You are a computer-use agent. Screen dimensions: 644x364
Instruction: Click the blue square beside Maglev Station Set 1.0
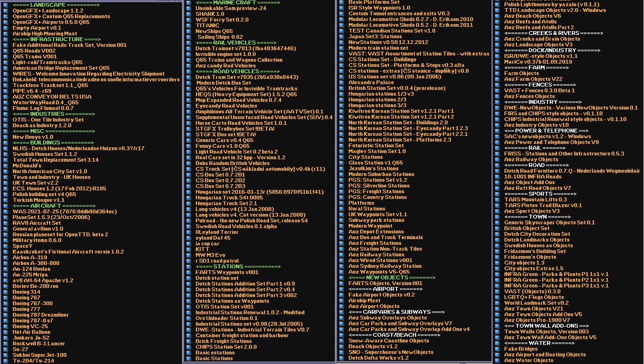click(x=342, y=151)
